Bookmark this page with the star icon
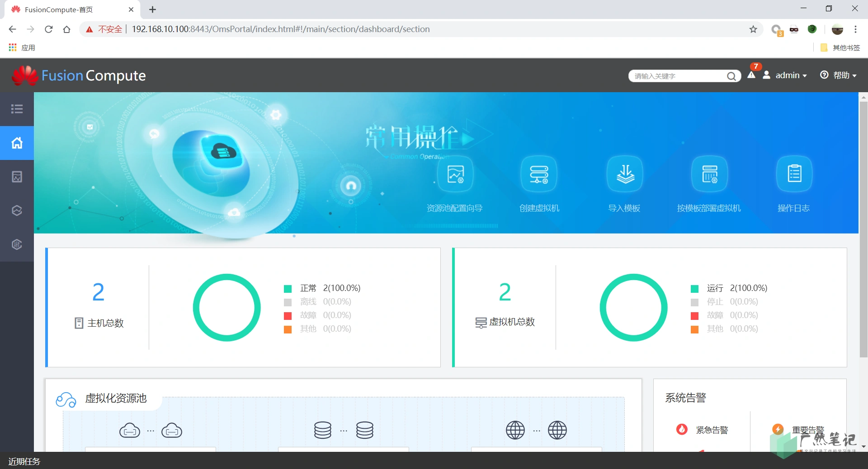Screen dimensions: 868x469 (x=753, y=29)
